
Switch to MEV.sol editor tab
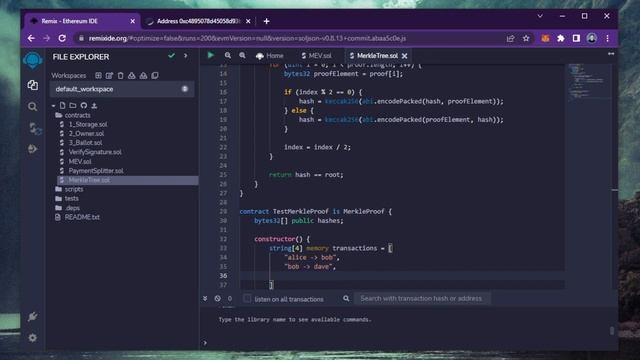click(316, 56)
